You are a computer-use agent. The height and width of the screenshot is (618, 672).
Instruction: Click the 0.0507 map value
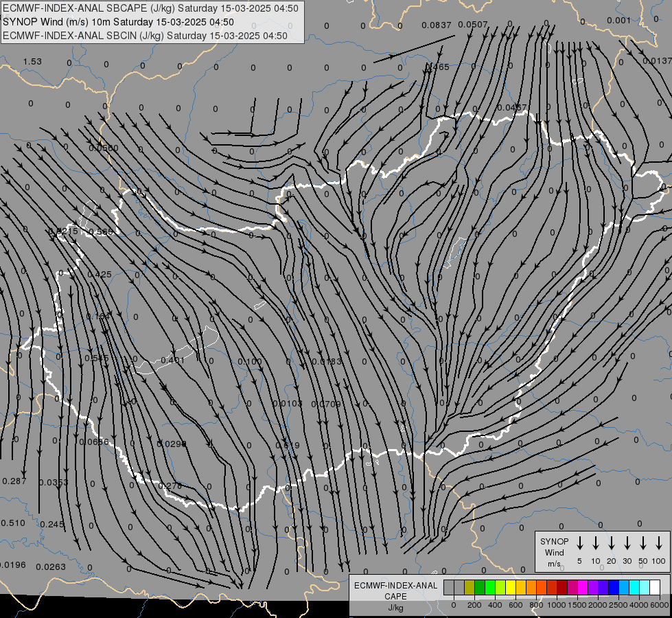click(473, 25)
